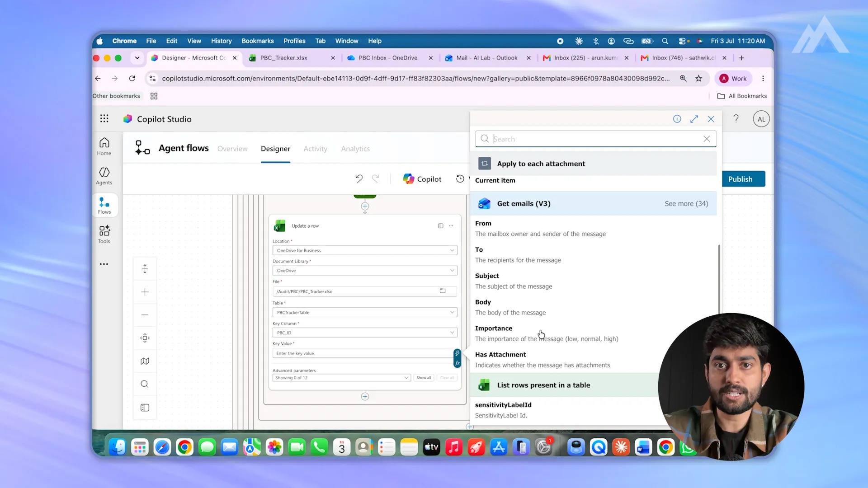Screen dimensions: 868x488
Task: Open the Update a row action ellipsis menu
Action: pyautogui.click(x=451, y=226)
